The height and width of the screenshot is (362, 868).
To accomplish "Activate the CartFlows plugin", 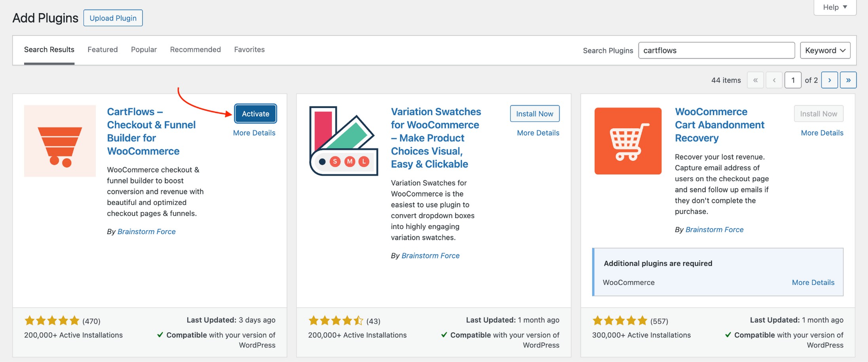I will click(x=255, y=114).
